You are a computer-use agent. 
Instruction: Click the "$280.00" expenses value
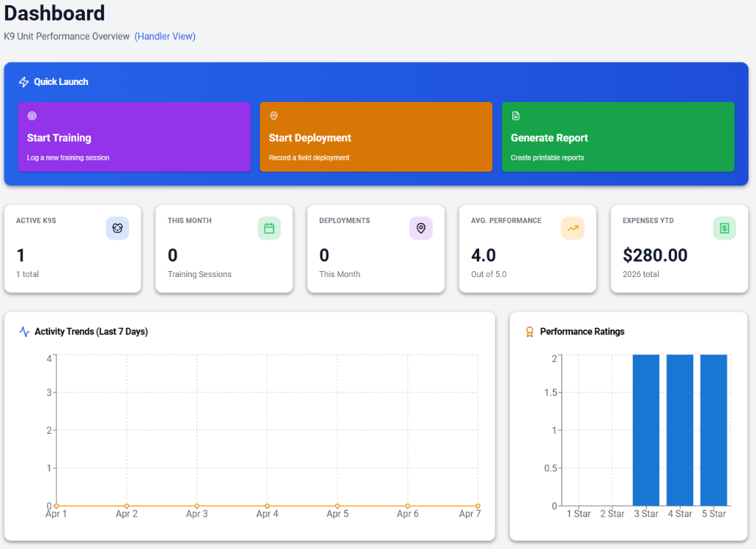[x=656, y=255]
